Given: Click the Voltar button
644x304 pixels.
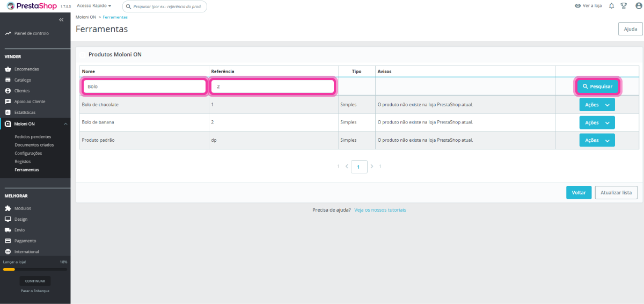Looking at the screenshot, I should [579, 192].
